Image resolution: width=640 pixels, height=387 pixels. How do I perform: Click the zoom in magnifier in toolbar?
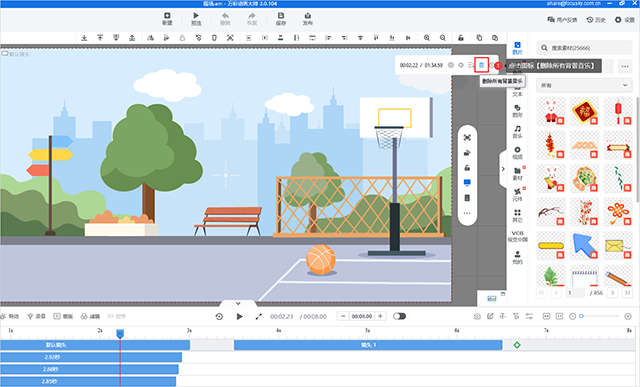(427, 38)
